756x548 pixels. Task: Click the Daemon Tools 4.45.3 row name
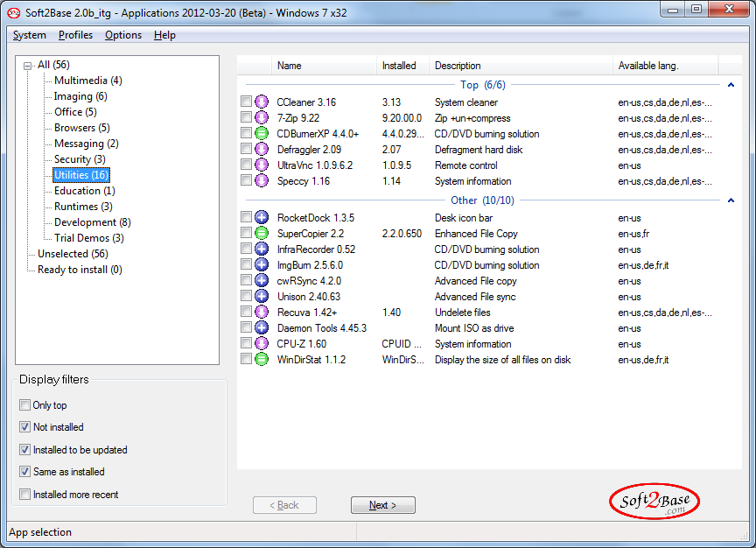point(322,328)
